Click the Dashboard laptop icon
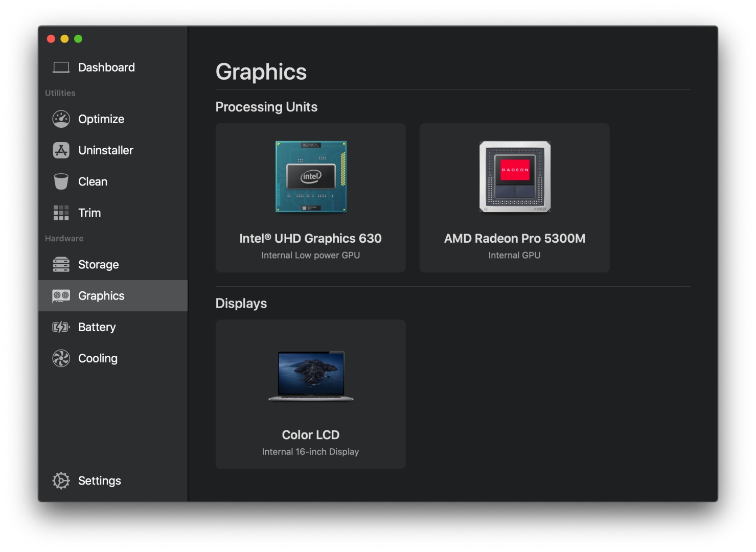This screenshot has height=552, width=756. [x=61, y=67]
